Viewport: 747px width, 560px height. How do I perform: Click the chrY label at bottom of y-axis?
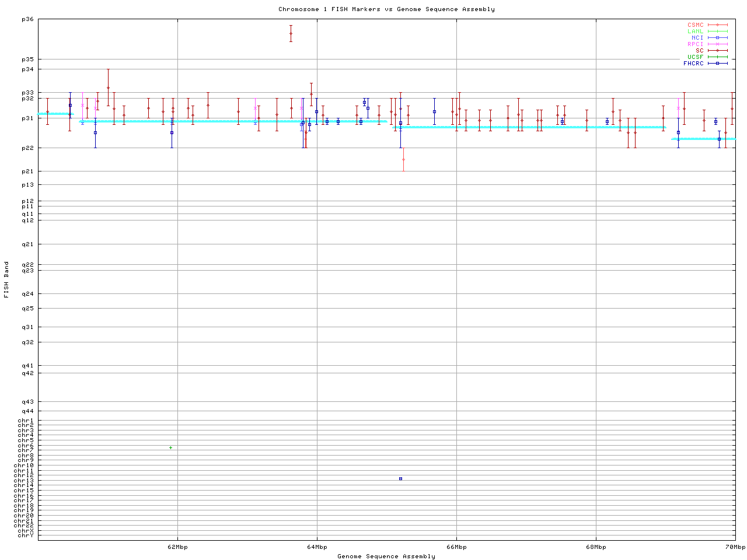[26, 535]
